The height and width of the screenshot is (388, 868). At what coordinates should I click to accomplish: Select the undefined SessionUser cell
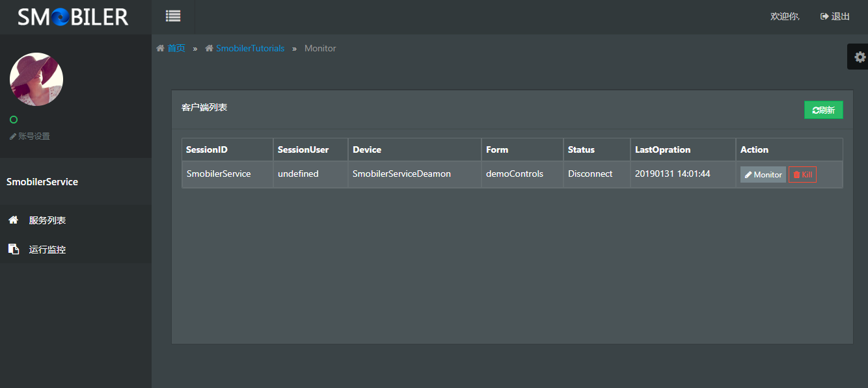(310, 174)
